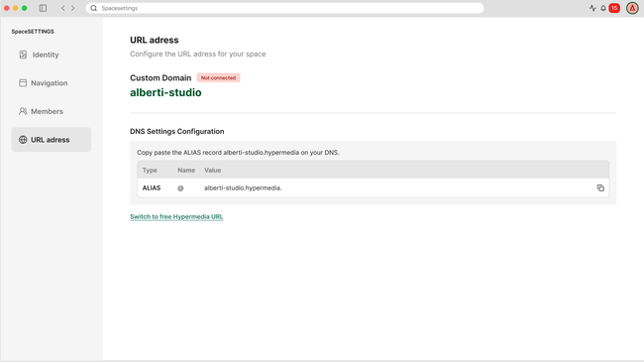This screenshot has width=644, height=362.
Task: Open the activity pulse icon
Action: tap(592, 8)
